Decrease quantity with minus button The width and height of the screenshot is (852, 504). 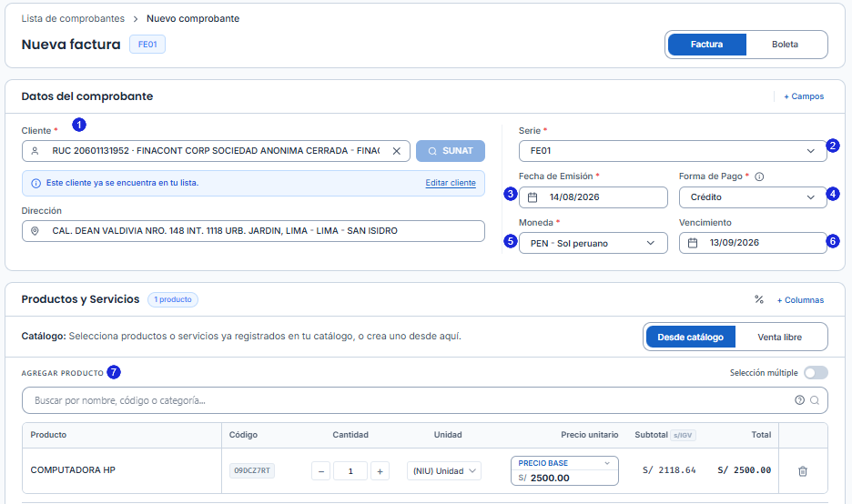pyautogui.click(x=321, y=471)
